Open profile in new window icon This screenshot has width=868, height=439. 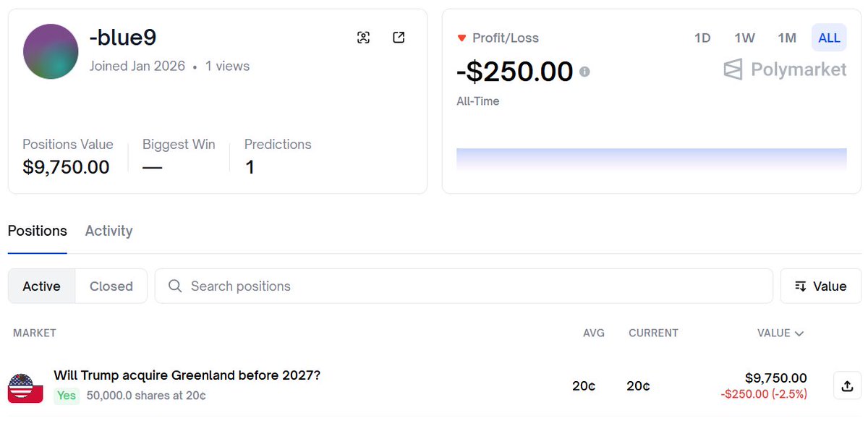399,38
